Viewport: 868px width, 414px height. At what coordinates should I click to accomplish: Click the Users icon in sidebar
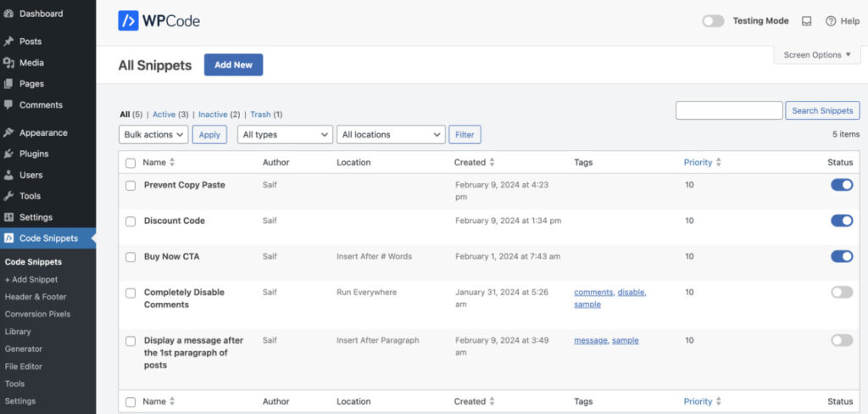tap(8, 175)
